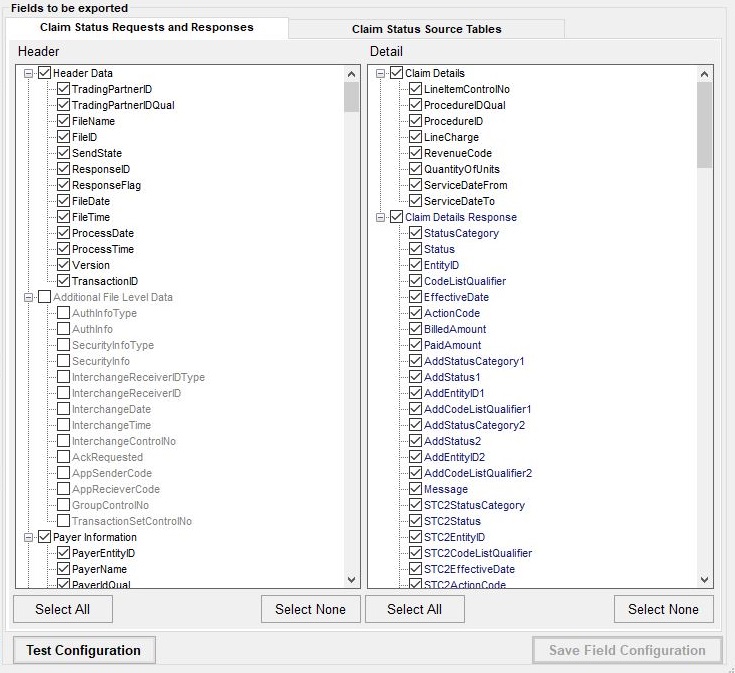Toggle the LineItemControlNo checkbox
Image resolution: width=735 pixels, height=673 pixels.
coord(415,89)
